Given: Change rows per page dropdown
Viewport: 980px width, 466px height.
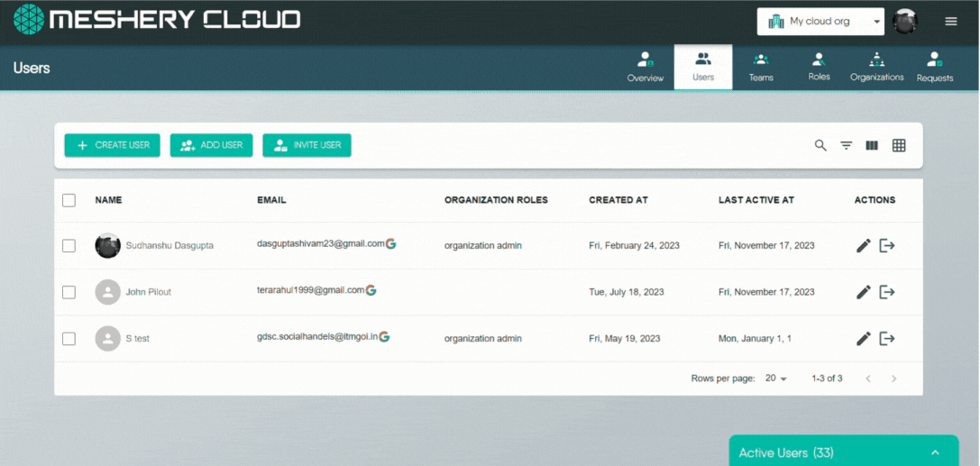Looking at the screenshot, I should tap(775, 379).
